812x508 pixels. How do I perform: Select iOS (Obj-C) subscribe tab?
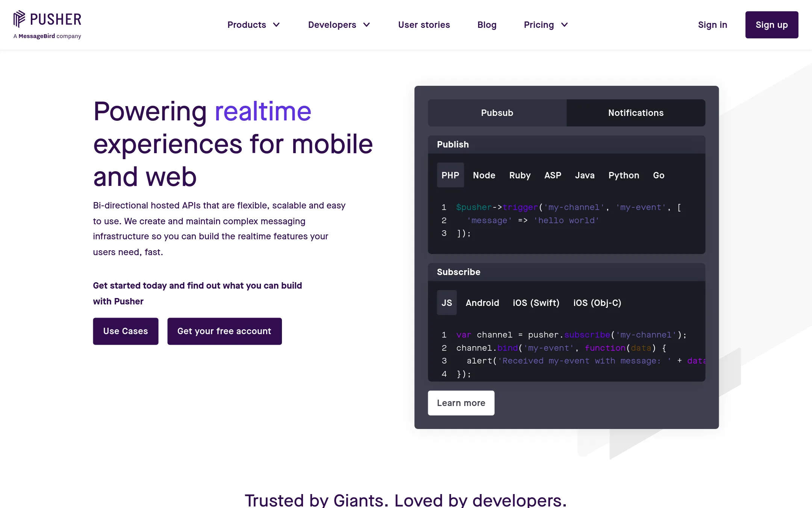pos(597,303)
